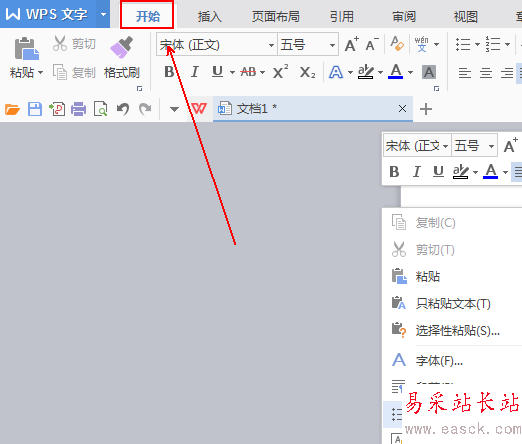
Task: Align text right in the ribbon
Action: point(507,72)
